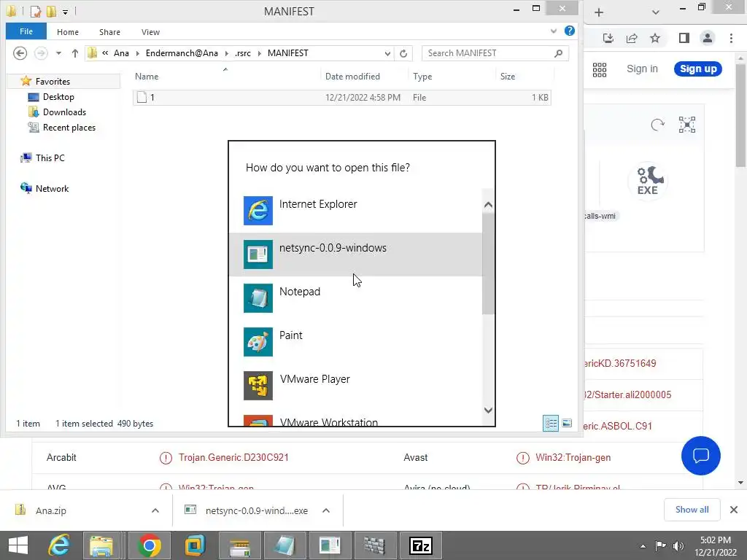The height and width of the screenshot is (560, 747).
Task: Click the Sign up button
Action: tap(698, 69)
